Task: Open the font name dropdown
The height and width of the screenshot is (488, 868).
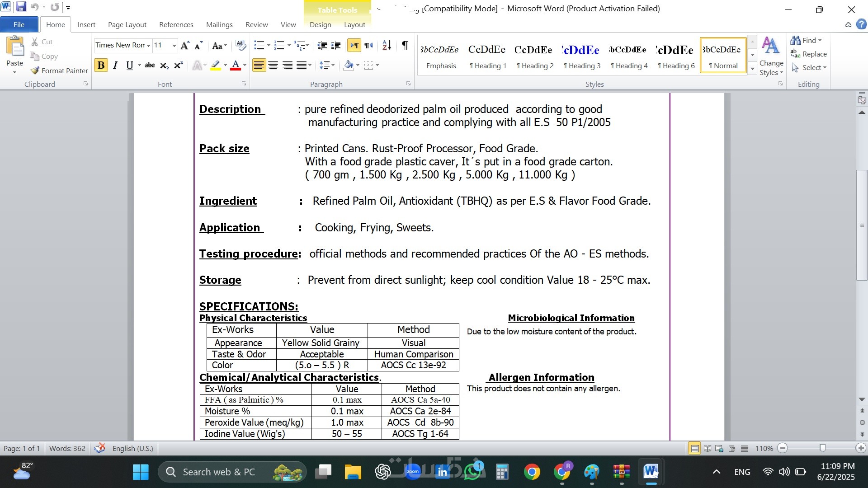Action: click(148, 46)
